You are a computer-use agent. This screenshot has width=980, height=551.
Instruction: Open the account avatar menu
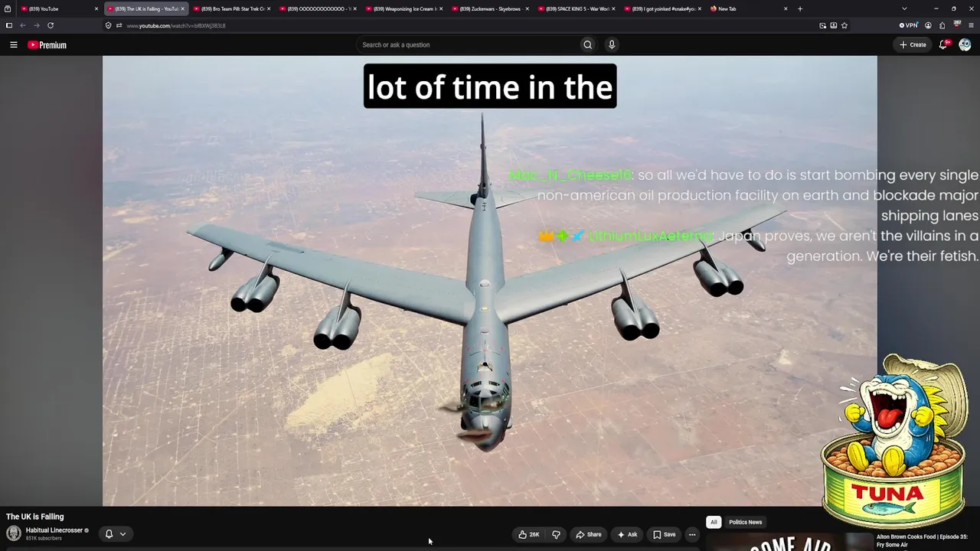tap(965, 45)
